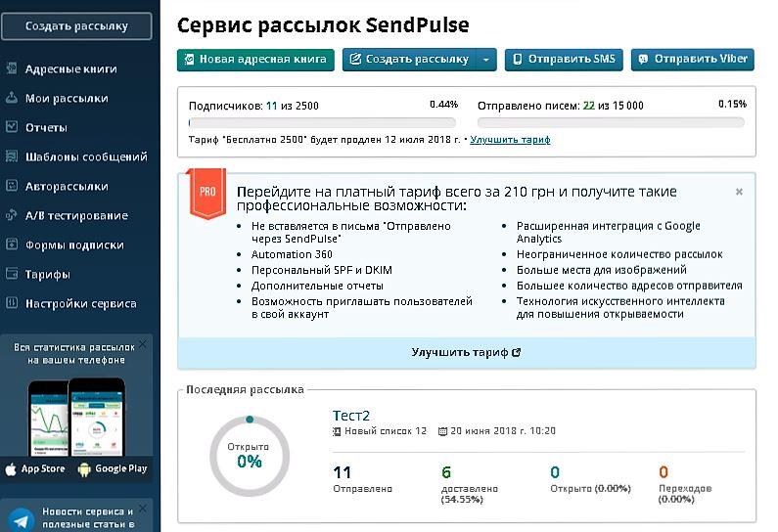Close the PRO tariff promo banner
This screenshot has height=532, width=778.
pyautogui.click(x=739, y=192)
